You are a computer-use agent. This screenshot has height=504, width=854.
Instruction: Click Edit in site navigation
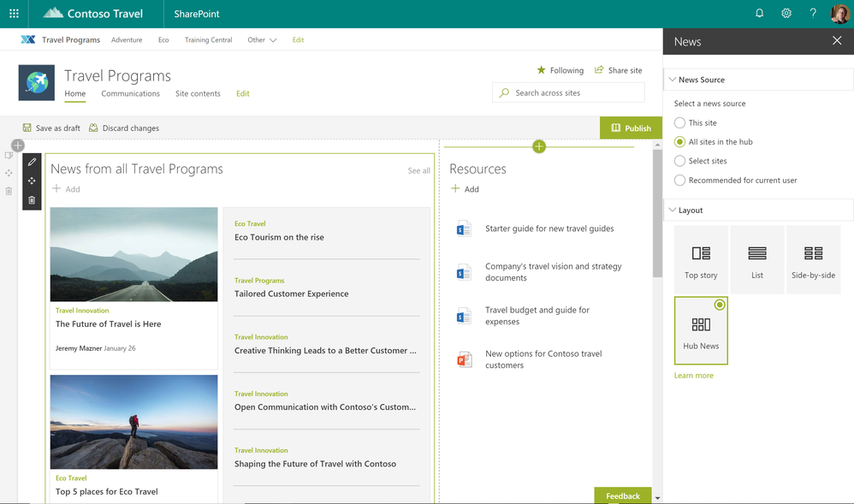click(242, 93)
